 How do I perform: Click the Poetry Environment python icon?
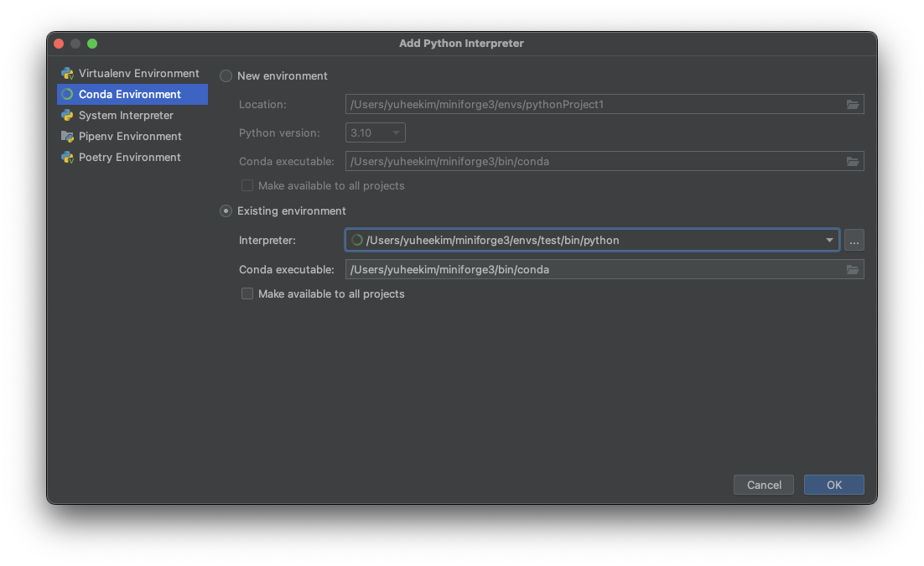pyautogui.click(x=67, y=158)
